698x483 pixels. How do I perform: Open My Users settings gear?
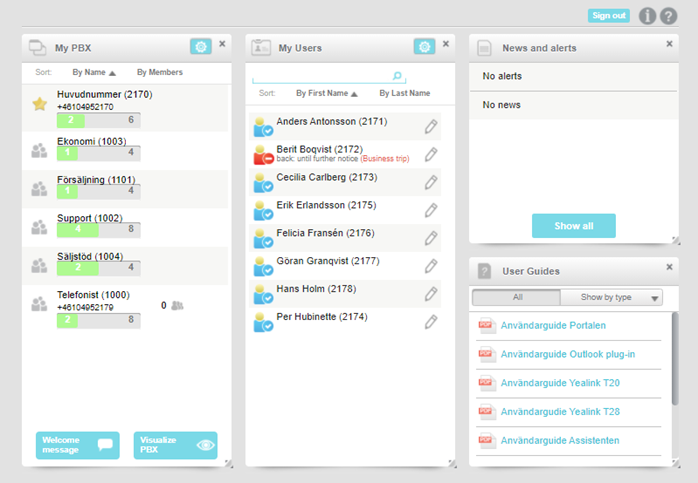click(x=424, y=46)
